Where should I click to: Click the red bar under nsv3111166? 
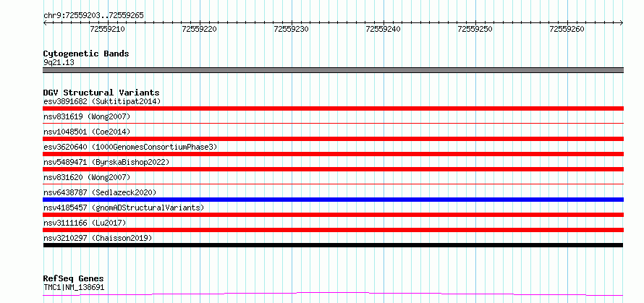click(x=333, y=230)
